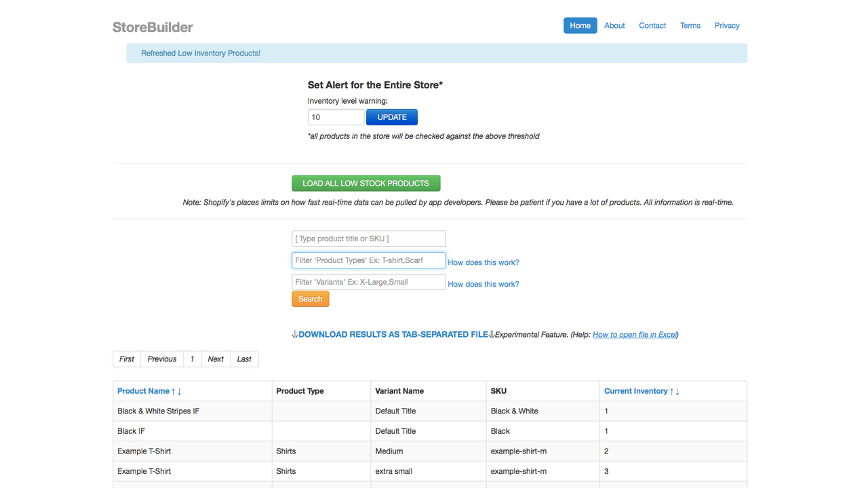This screenshot has height=488, width=868.
Task: Sort Product Name ascending with up arrow
Action: click(174, 391)
